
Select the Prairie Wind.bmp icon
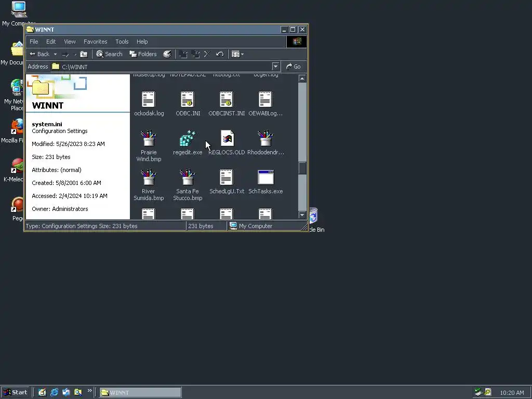(x=149, y=138)
